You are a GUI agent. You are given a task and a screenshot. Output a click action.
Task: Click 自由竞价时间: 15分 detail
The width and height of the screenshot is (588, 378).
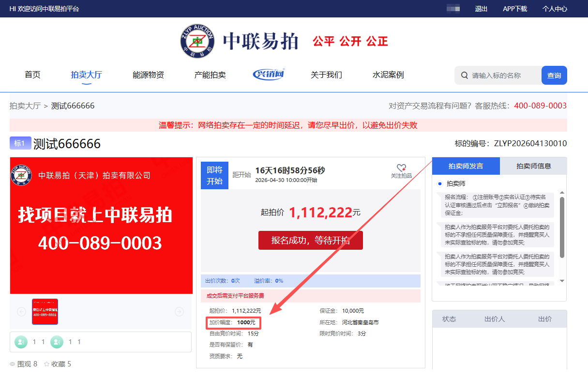click(x=234, y=333)
